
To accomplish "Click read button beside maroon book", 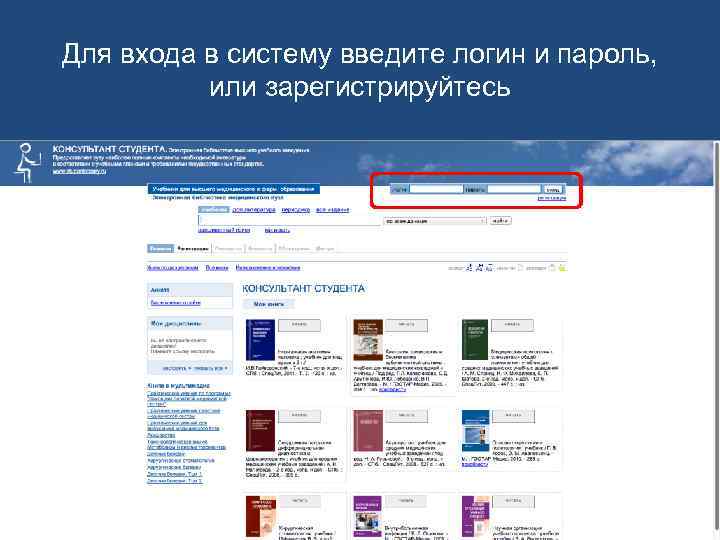I will [299, 416].
